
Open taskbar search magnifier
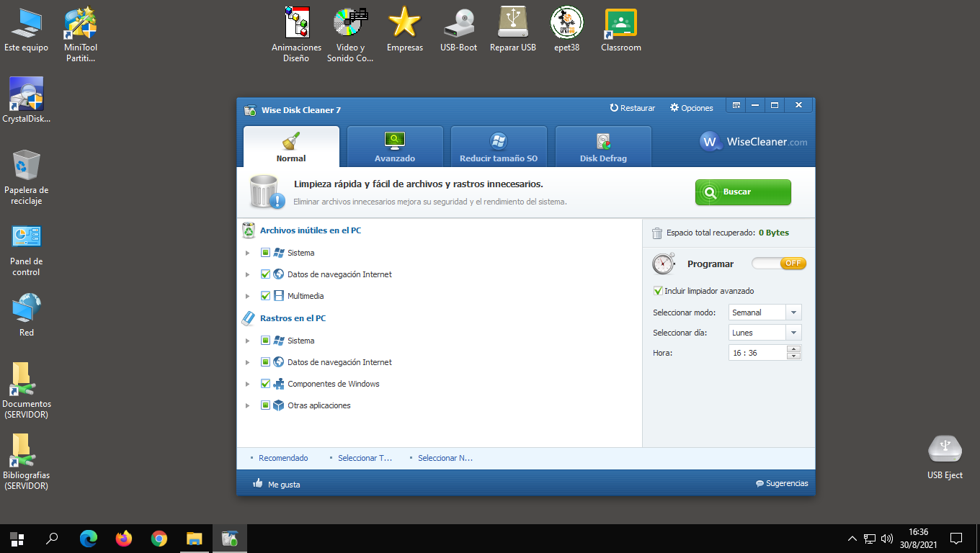[x=52, y=539]
